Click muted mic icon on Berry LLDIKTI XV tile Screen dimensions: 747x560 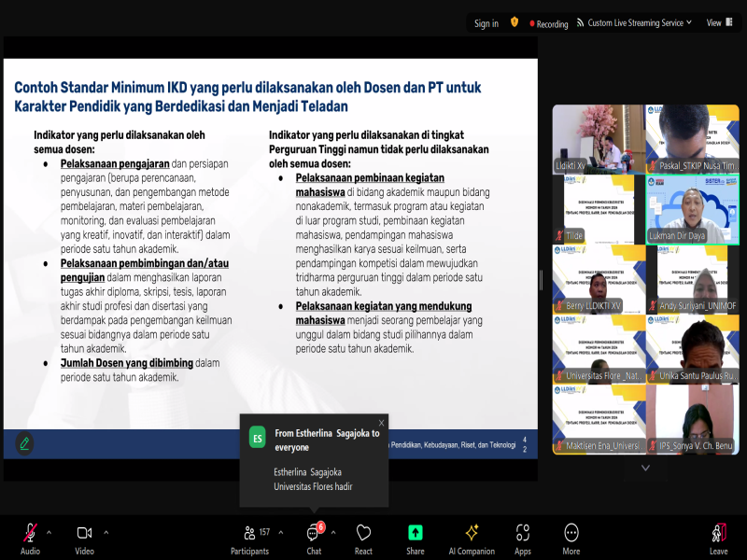coord(559,306)
